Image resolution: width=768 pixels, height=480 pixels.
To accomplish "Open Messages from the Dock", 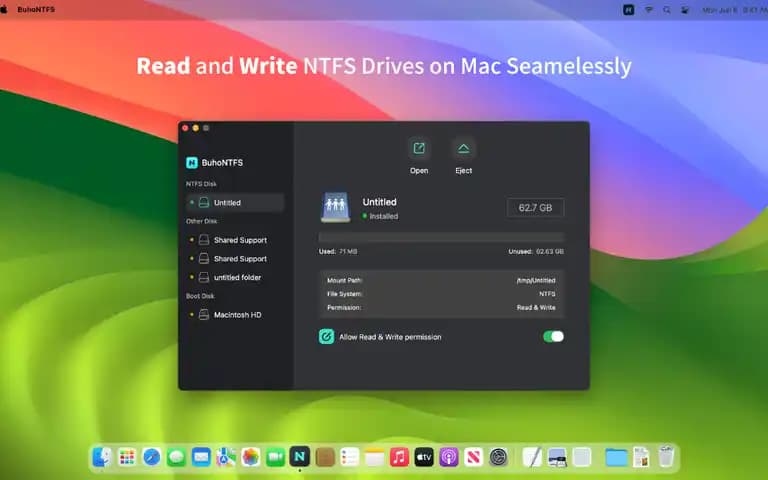I will [x=176, y=457].
